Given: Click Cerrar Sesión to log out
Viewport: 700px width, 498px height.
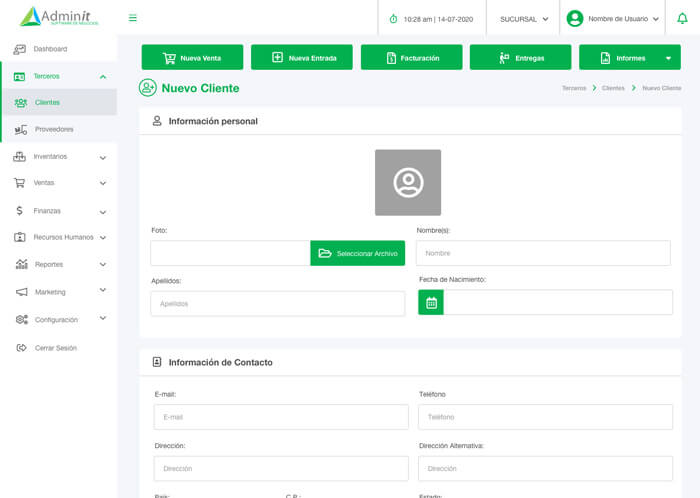Looking at the screenshot, I should pyautogui.click(x=55, y=348).
